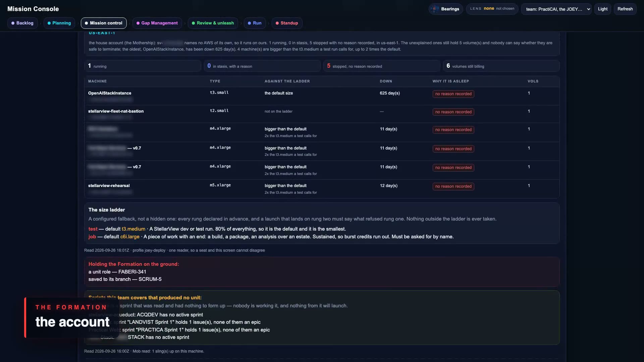Viewport: 644px width, 362px height.
Task: Click the t3.small type cell
Action: pyautogui.click(x=219, y=93)
